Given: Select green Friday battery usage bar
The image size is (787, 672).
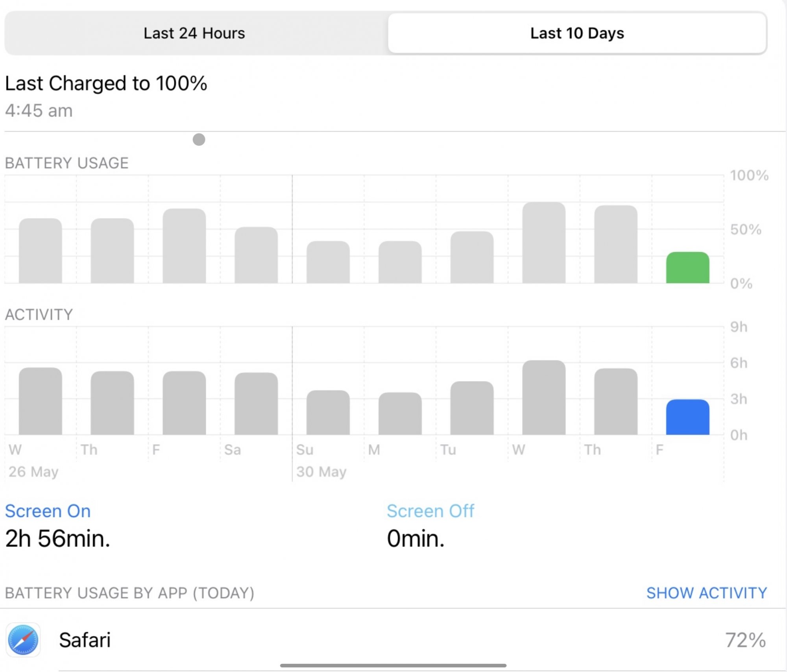Looking at the screenshot, I should pyautogui.click(x=687, y=268).
